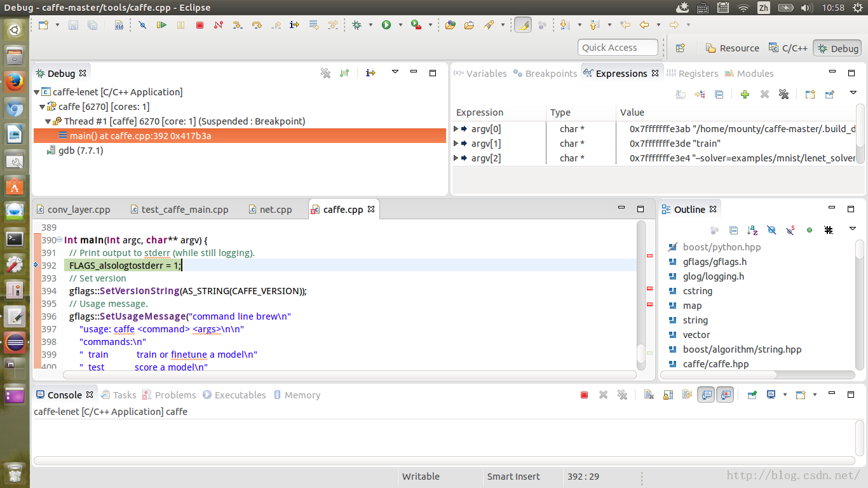Click the Next Annotation toolbar icon
868x488 pixels.
coord(564,25)
